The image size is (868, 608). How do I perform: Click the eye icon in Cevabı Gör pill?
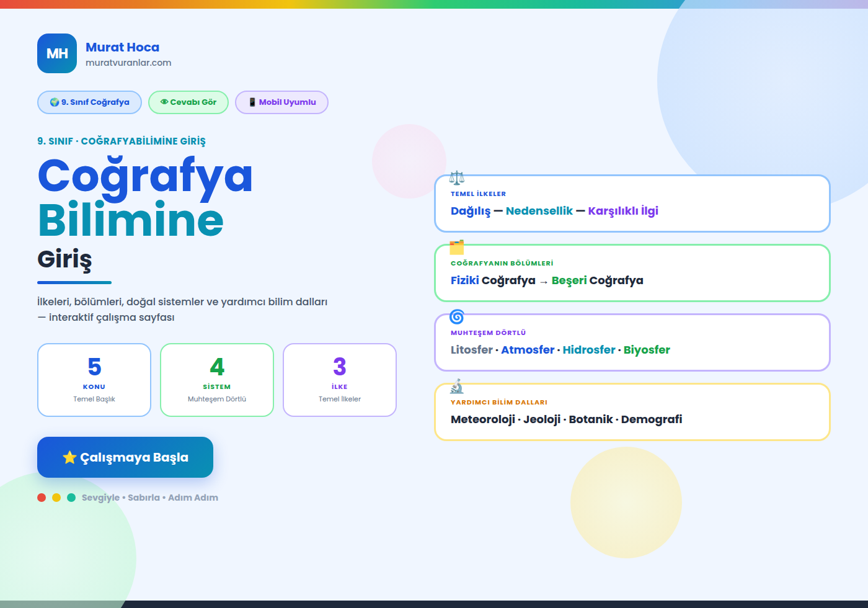pos(164,102)
